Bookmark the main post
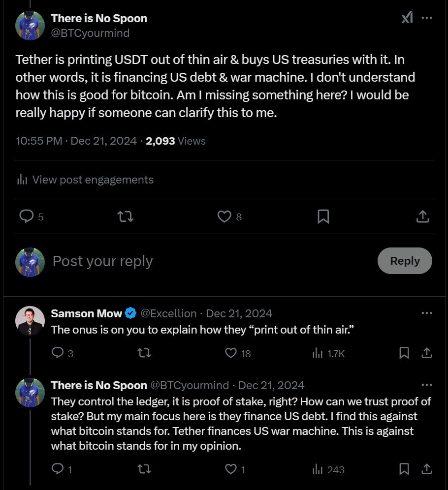The height and width of the screenshot is (490, 448). [323, 216]
